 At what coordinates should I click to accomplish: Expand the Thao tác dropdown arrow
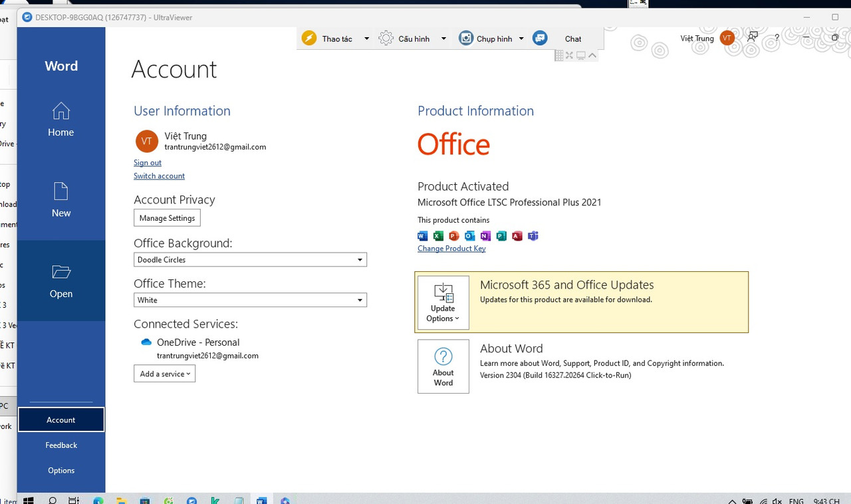coord(366,39)
